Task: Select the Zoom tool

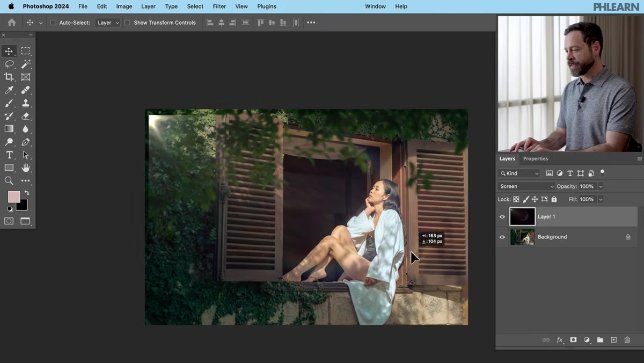Action: pos(9,180)
